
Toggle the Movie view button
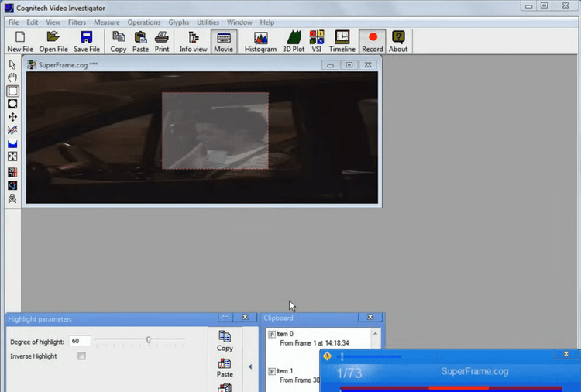click(x=223, y=41)
